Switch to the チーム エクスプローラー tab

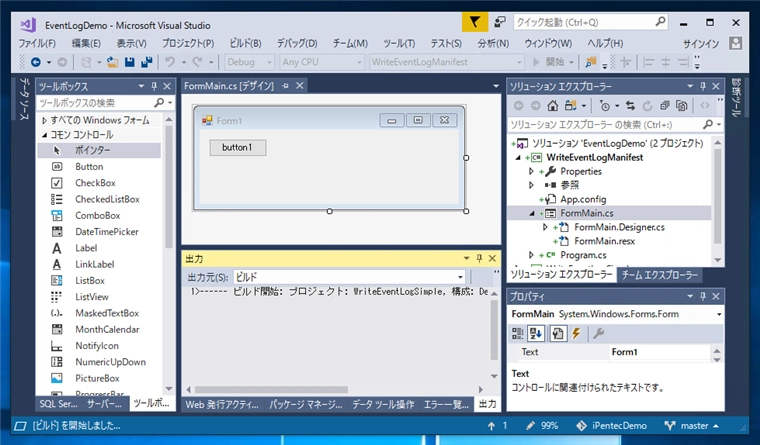pyautogui.click(x=660, y=275)
